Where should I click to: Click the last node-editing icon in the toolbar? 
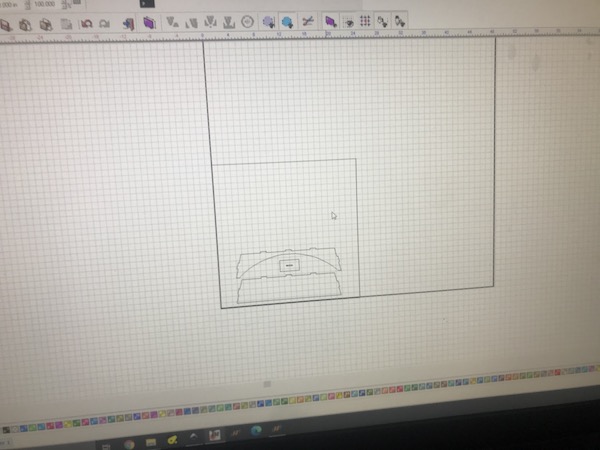[x=399, y=21]
